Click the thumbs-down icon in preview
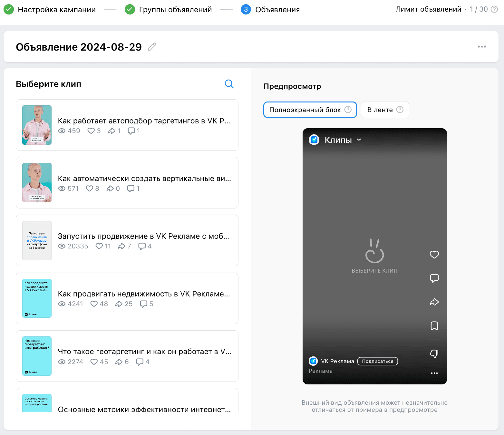 434,354
